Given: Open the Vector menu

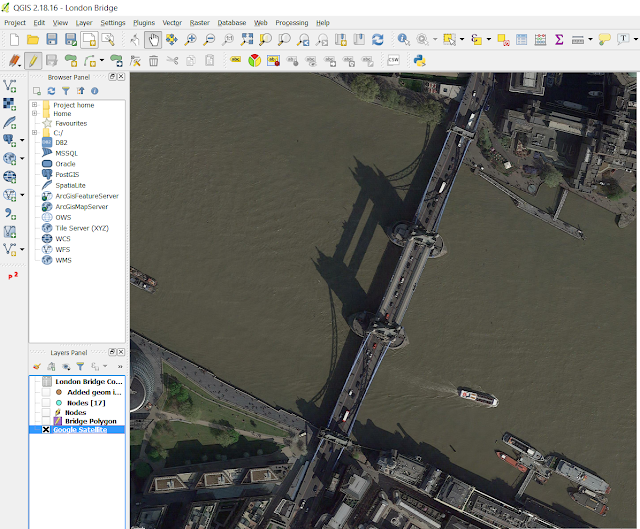Looking at the screenshot, I should point(172,22).
